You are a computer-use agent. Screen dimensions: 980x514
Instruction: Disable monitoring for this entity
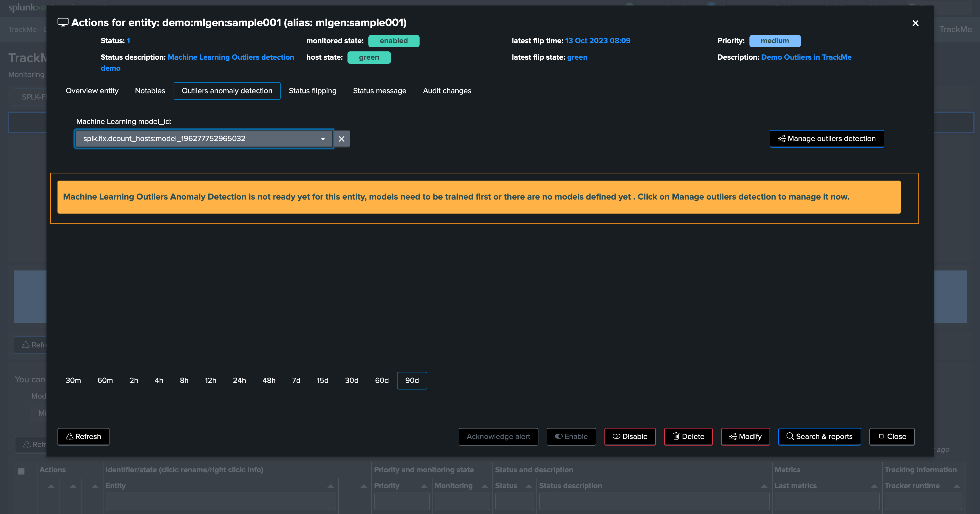tap(630, 437)
